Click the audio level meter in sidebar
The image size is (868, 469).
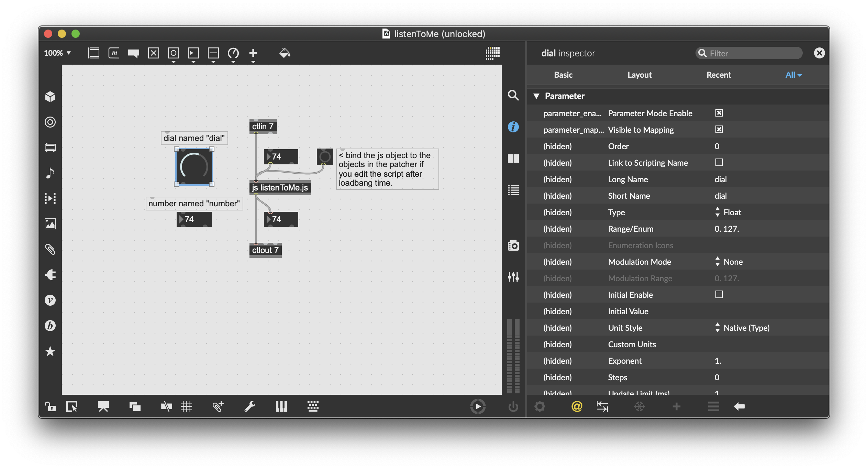pyautogui.click(x=513, y=356)
